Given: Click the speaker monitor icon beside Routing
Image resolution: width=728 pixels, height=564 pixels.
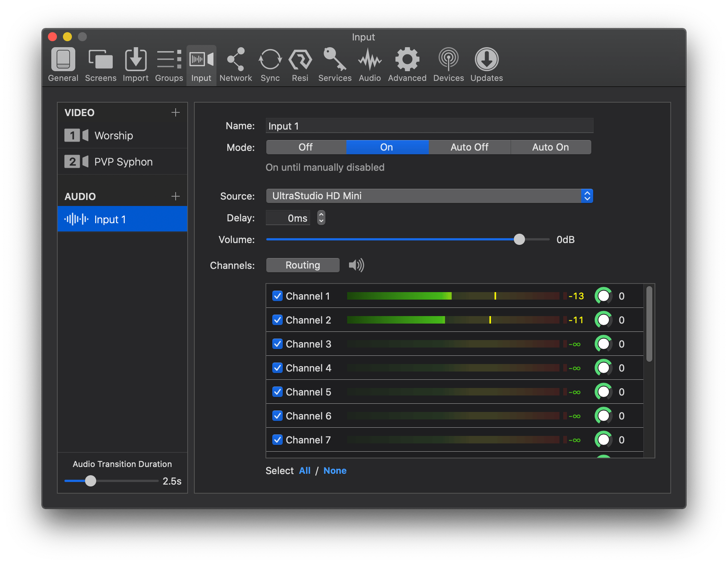Looking at the screenshot, I should pos(356,265).
